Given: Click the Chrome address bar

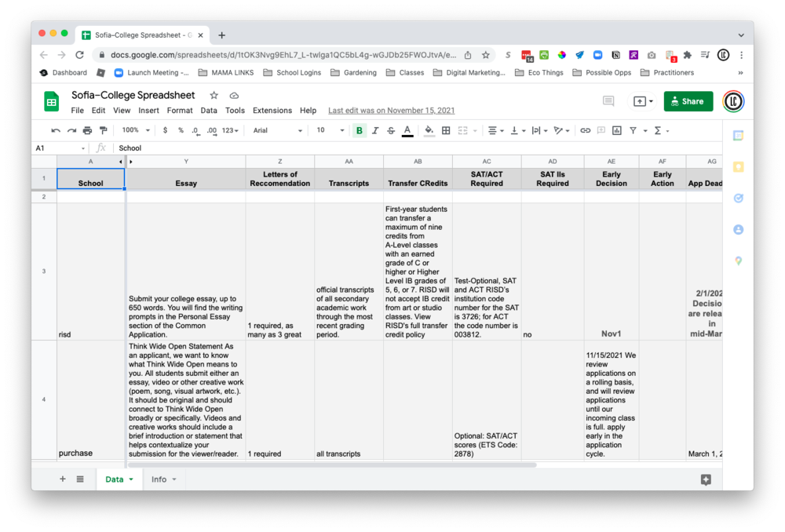Looking at the screenshot, I should pos(283,55).
